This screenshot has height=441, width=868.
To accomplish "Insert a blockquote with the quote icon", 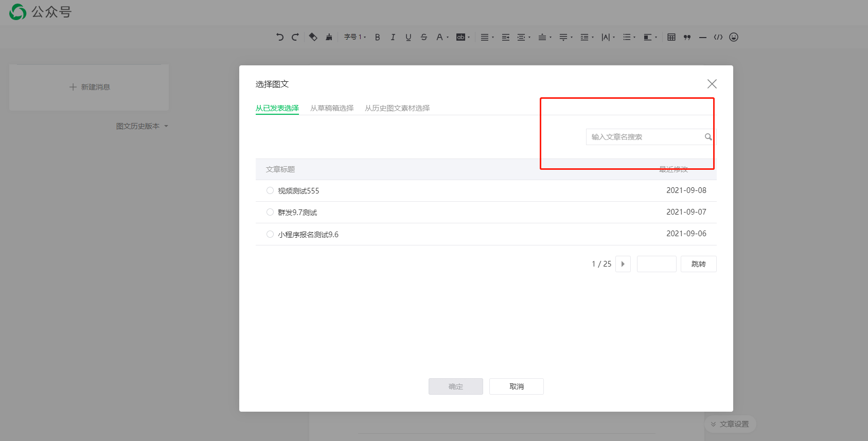I will click(687, 37).
